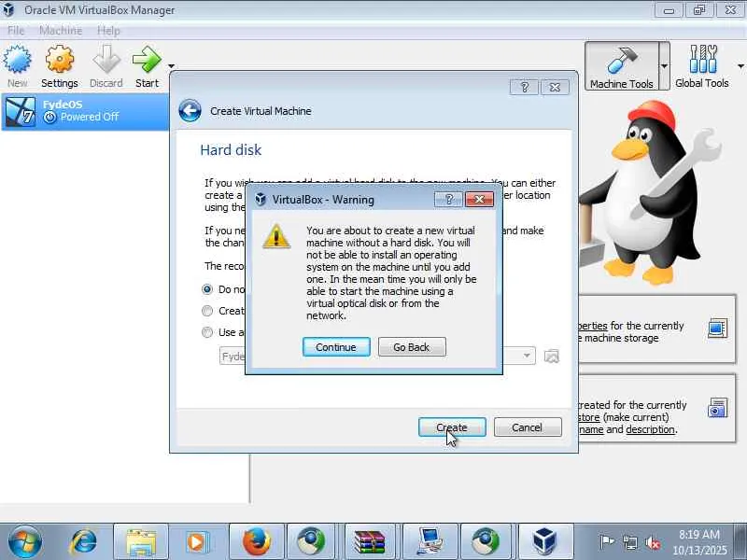Click the Machine Tools hammer button
This screenshot has height=560, width=747.
tap(622, 65)
